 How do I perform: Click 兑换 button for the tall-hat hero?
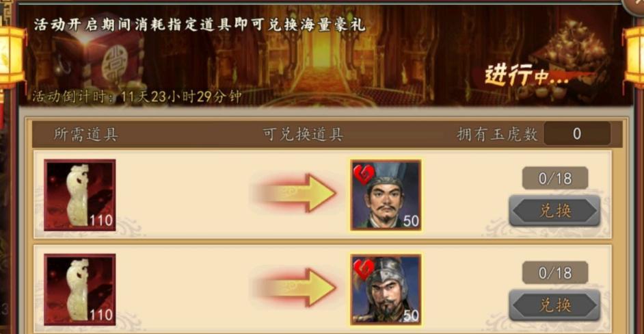[554, 211]
